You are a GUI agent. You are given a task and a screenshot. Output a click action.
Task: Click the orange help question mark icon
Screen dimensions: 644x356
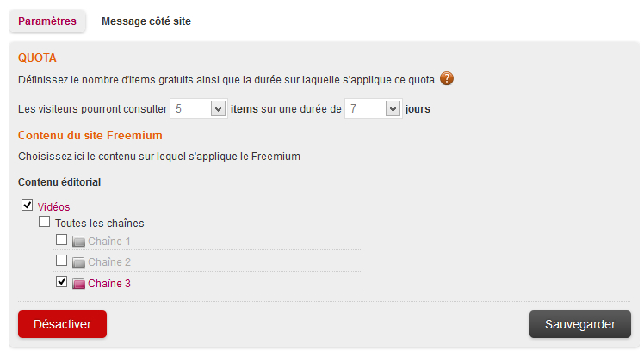[x=447, y=79]
